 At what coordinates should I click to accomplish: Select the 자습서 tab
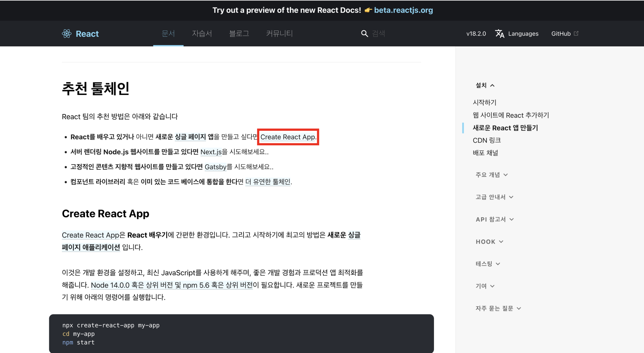[x=202, y=33]
